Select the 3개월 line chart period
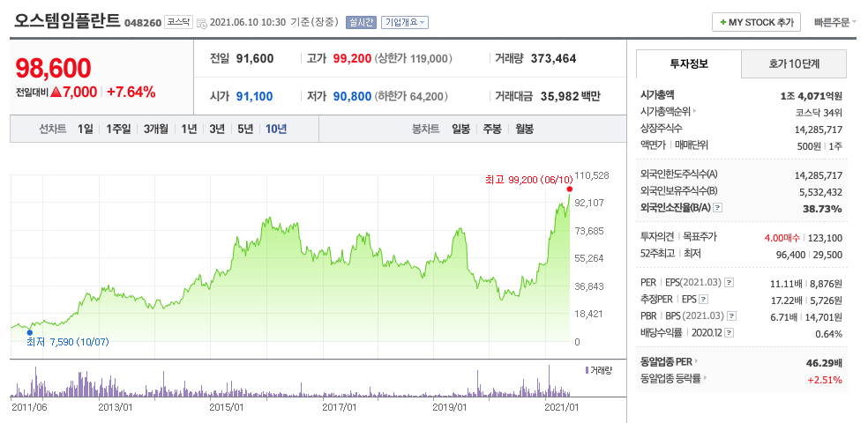 (x=156, y=129)
